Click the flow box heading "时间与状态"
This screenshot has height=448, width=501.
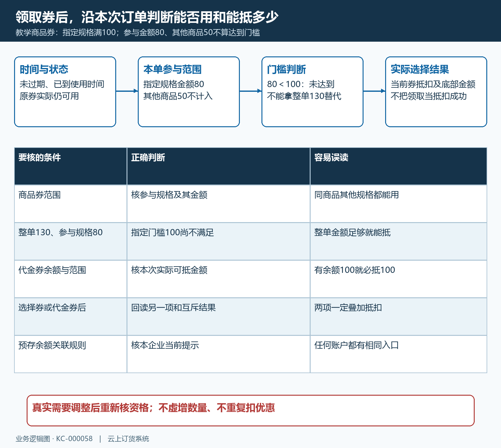click(44, 69)
